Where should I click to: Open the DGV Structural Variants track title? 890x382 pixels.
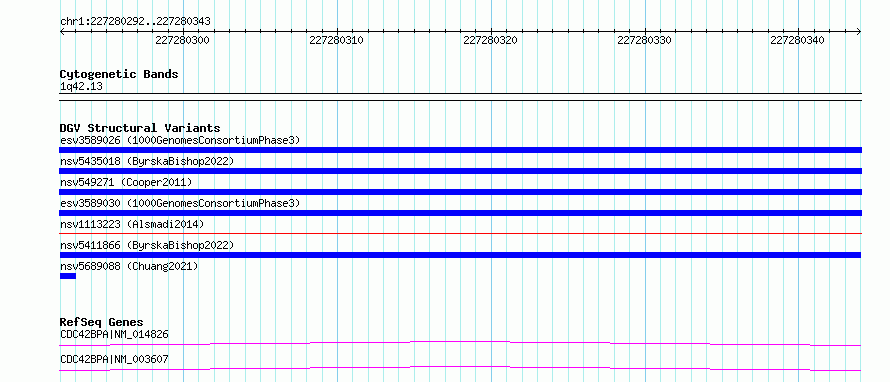tap(140, 128)
